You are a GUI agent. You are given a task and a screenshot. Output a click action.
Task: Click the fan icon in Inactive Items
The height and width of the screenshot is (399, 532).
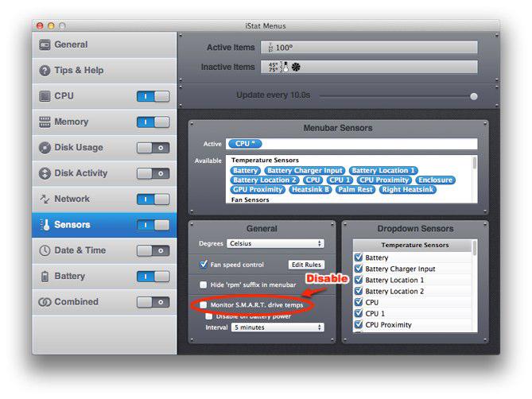[x=296, y=67]
